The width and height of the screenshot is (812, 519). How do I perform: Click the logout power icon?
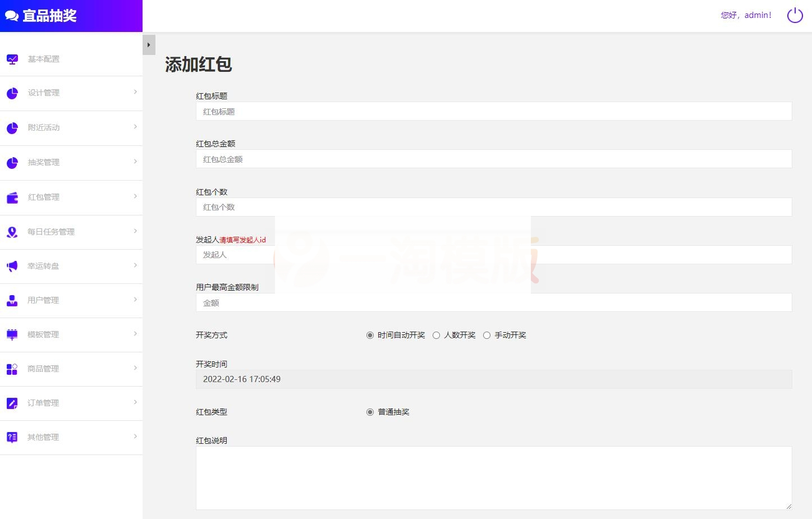795,15
